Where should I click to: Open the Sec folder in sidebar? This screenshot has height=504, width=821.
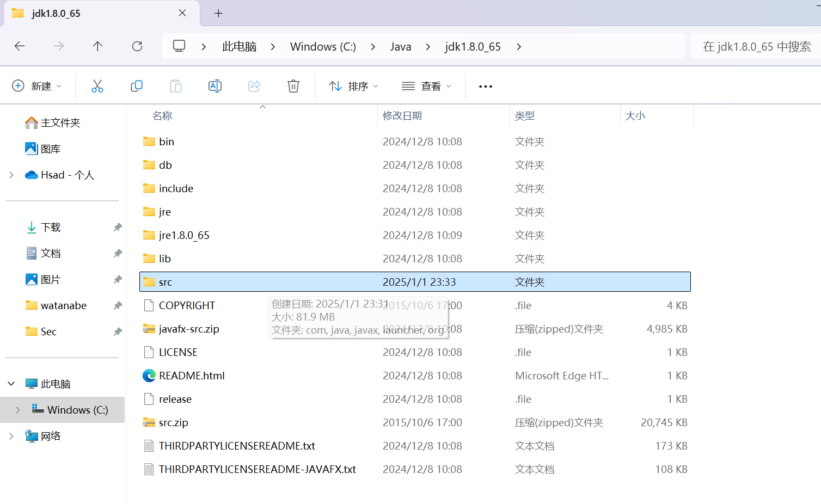click(x=48, y=331)
